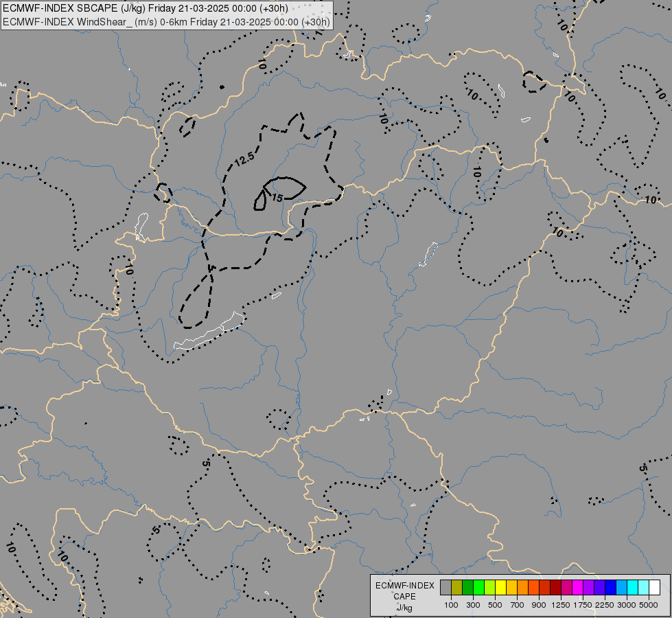Click the legend value 700
672x618 pixels.
(518, 605)
